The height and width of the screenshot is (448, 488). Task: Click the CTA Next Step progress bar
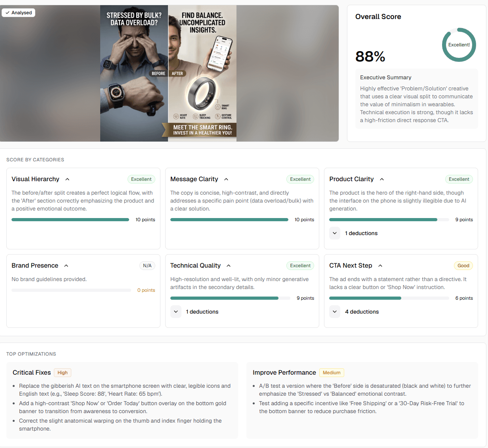[389, 298]
